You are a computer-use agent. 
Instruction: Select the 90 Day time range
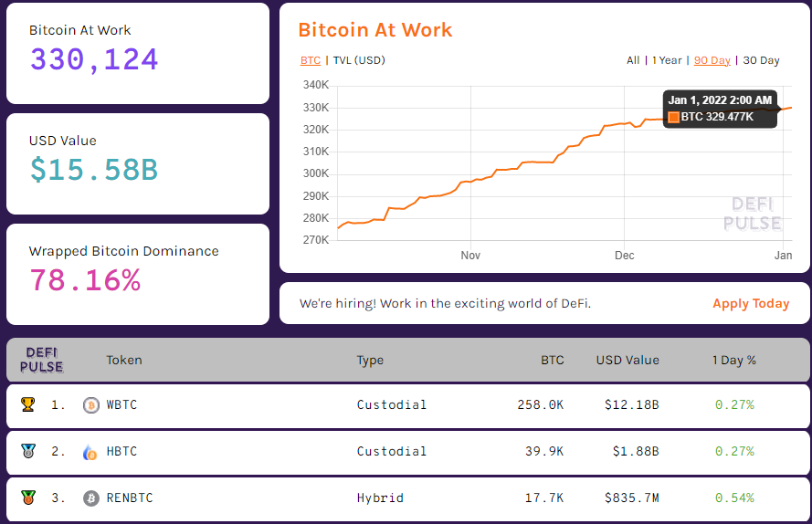(x=712, y=60)
